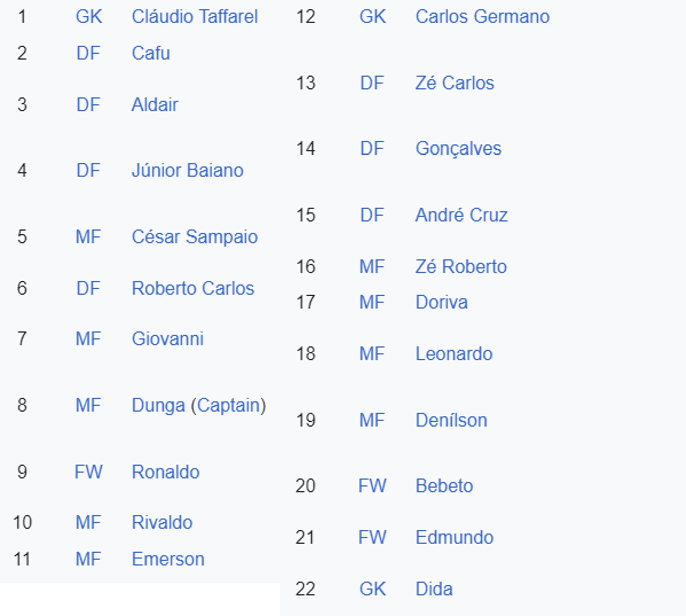Image resolution: width=686 pixels, height=616 pixels.
Task: Open the Dunga player link
Action: point(158,405)
